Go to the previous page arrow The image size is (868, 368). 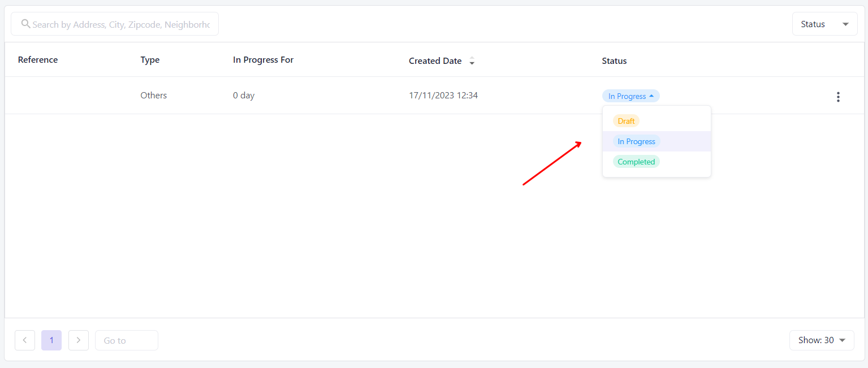(25, 340)
